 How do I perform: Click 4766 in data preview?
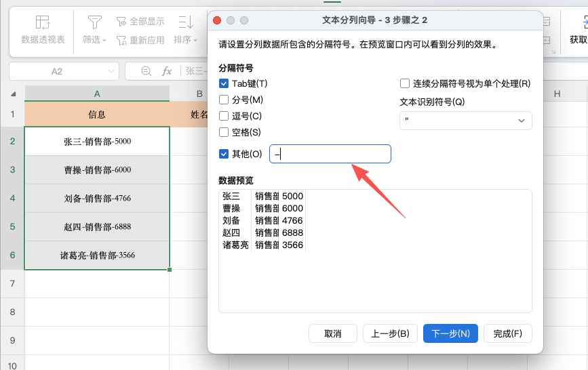coord(292,220)
